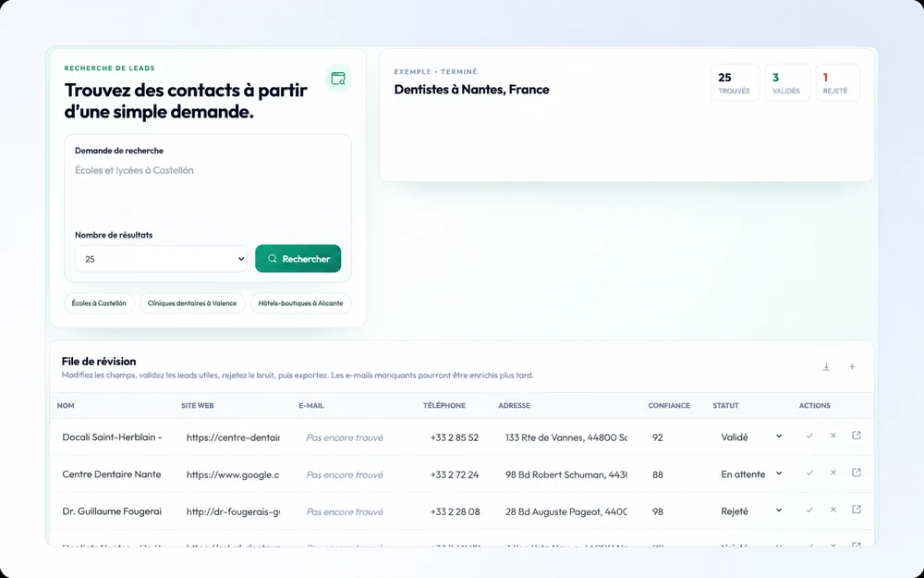Edit the 98 Bd Robert Schuman address

click(x=565, y=474)
